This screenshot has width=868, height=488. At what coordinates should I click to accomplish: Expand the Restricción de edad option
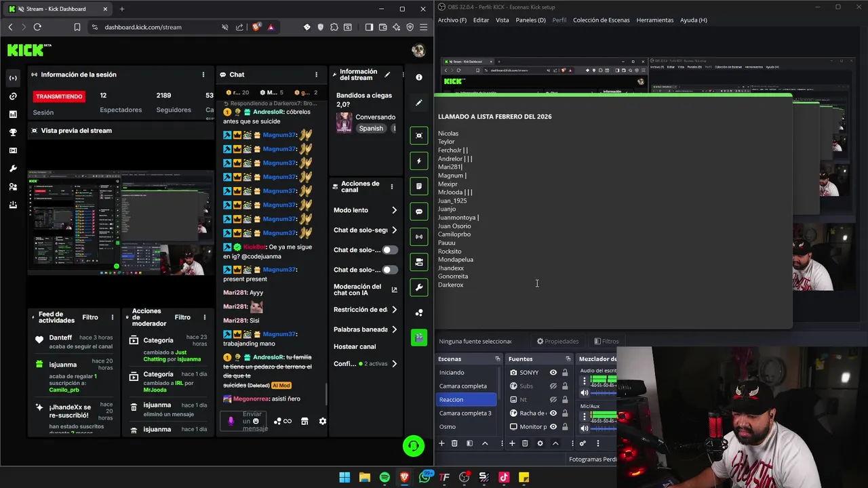click(394, 310)
